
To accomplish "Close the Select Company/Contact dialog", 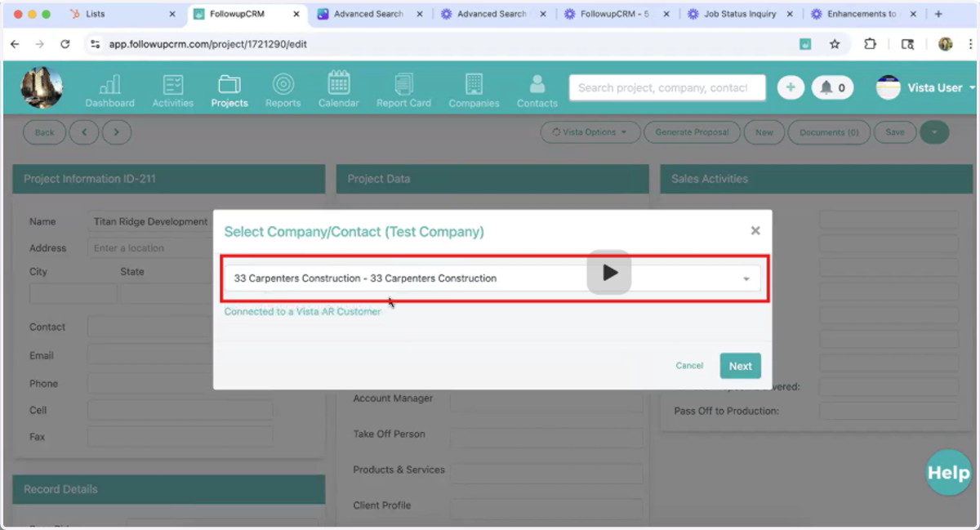I will [x=755, y=231].
